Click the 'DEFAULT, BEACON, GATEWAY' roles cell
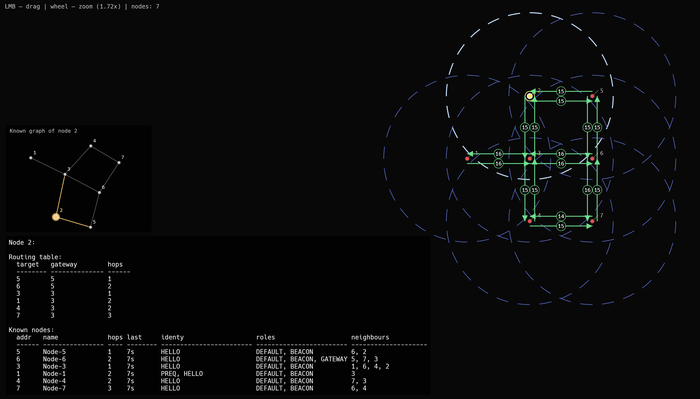The width and height of the screenshot is (700, 399). pos(301,359)
